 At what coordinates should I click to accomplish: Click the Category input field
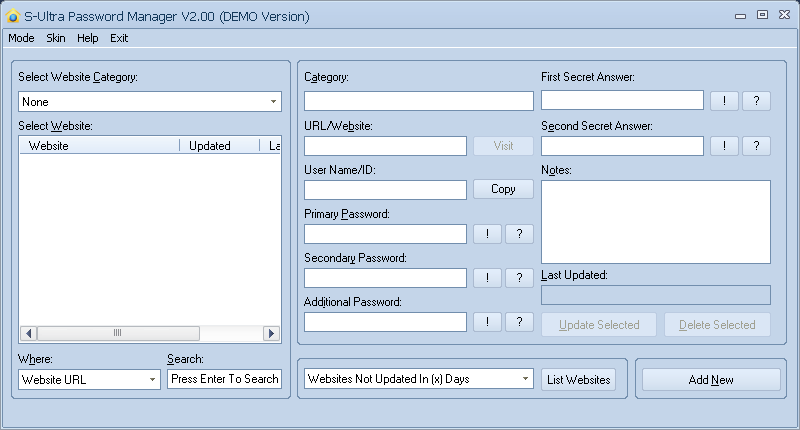(419, 101)
